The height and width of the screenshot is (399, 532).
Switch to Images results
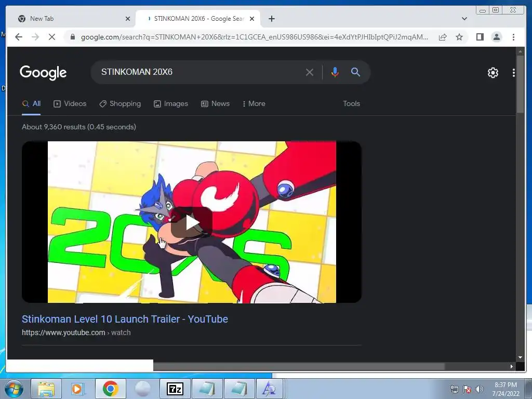[170, 104]
